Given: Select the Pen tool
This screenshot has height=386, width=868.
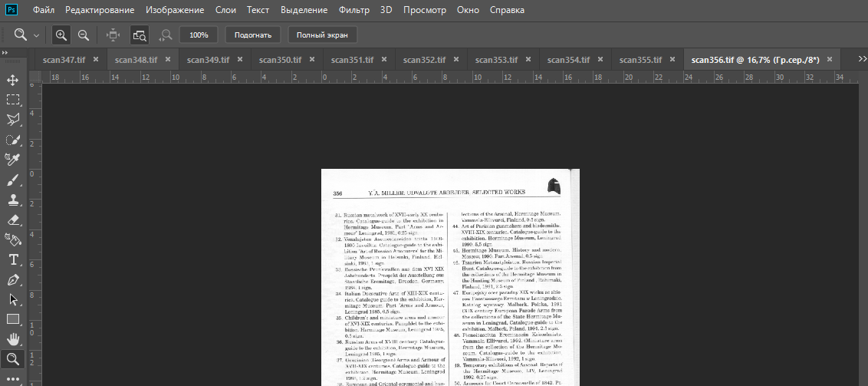Looking at the screenshot, I should (13, 279).
